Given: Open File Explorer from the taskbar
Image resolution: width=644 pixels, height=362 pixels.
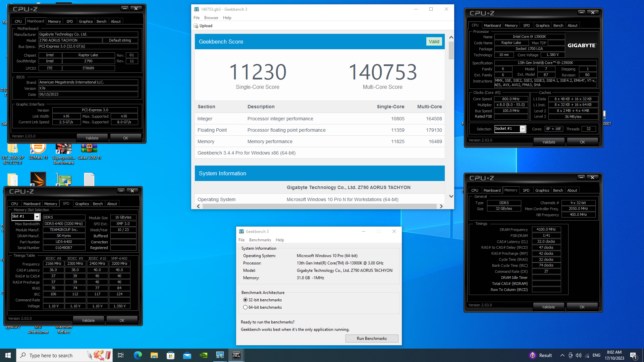Looking at the screenshot, I should (x=154, y=355).
